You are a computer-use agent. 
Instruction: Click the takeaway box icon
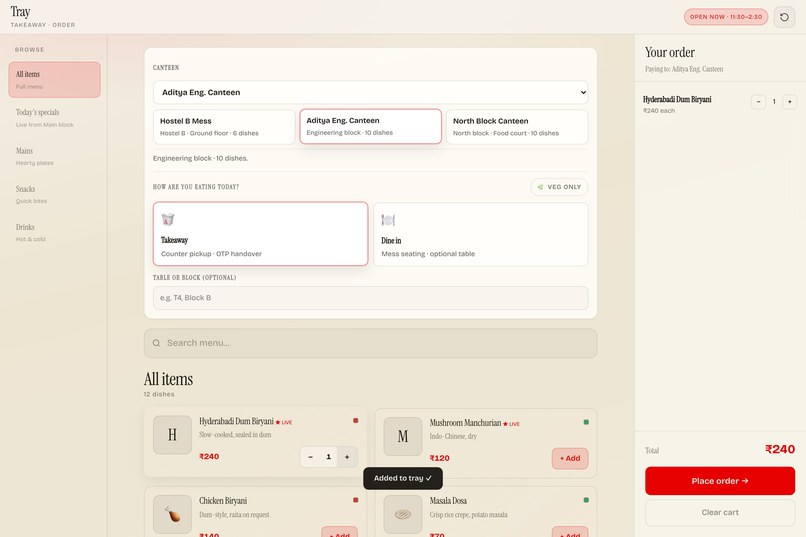[168, 219]
